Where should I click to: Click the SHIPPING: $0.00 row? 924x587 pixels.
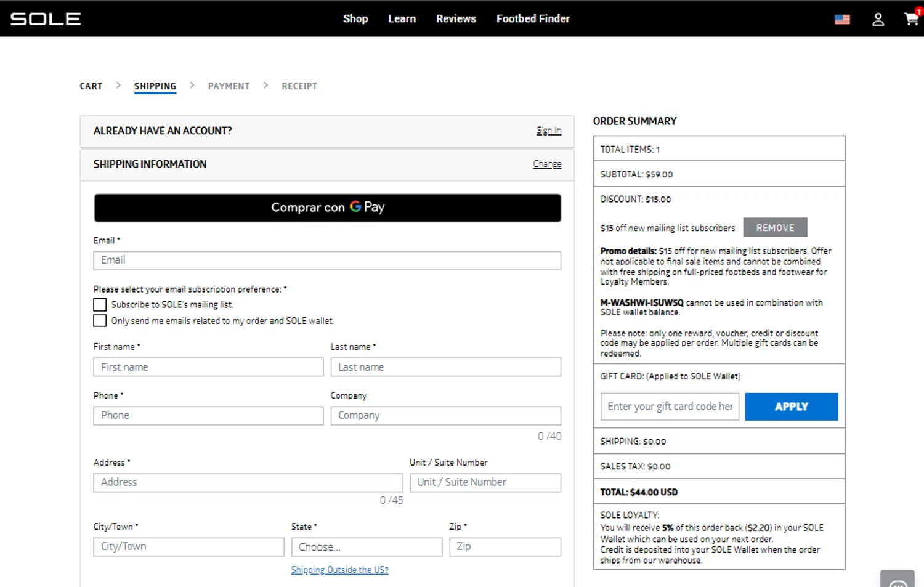pyautogui.click(x=719, y=441)
